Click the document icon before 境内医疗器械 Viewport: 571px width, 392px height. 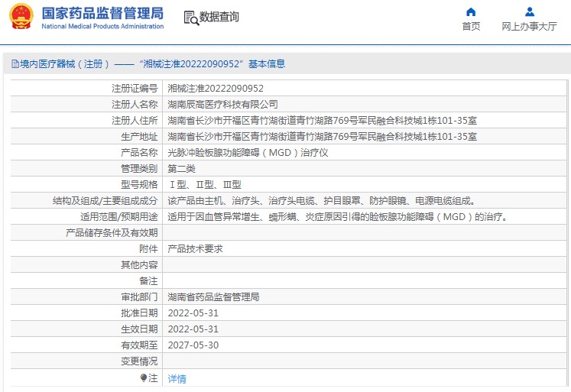[x=15, y=64]
